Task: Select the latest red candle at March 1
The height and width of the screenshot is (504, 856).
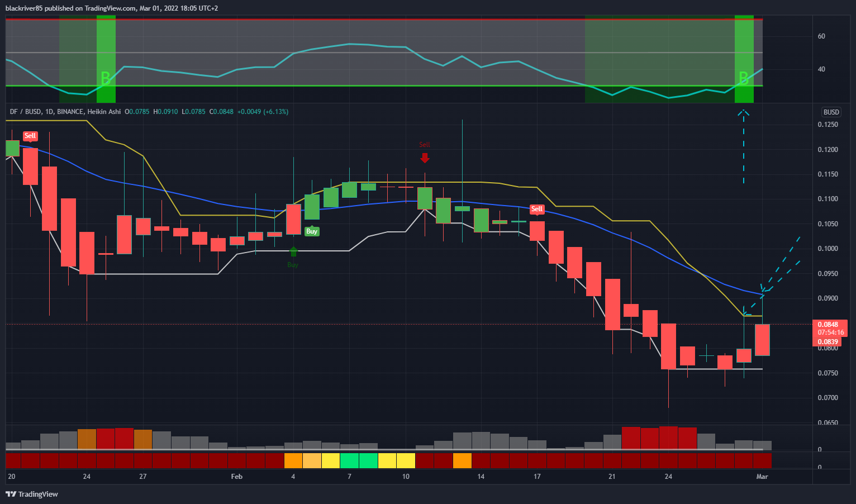Action: pyautogui.click(x=762, y=340)
